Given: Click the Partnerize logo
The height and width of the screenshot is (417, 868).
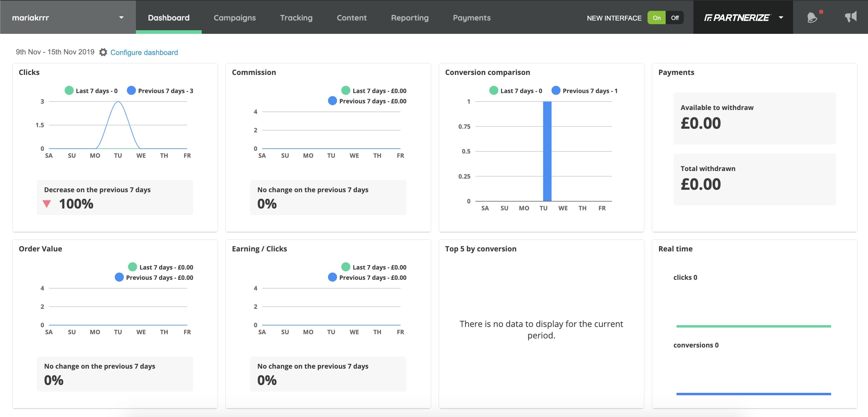Looking at the screenshot, I should pyautogui.click(x=737, y=18).
